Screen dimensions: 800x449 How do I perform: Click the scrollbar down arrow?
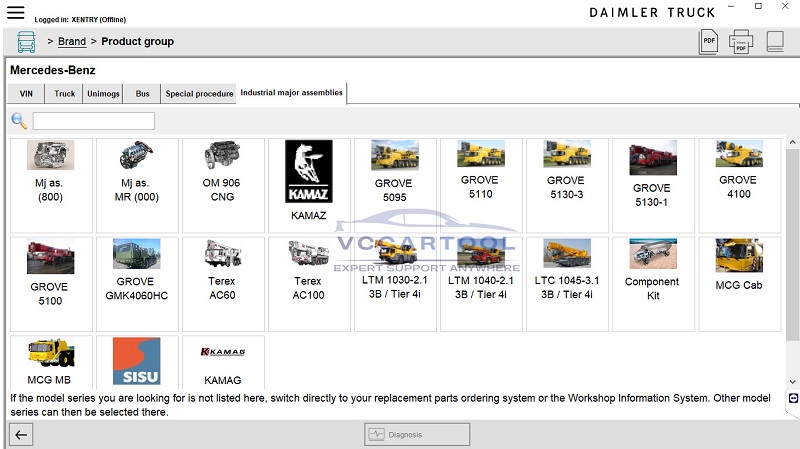click(x=792, y=382)
